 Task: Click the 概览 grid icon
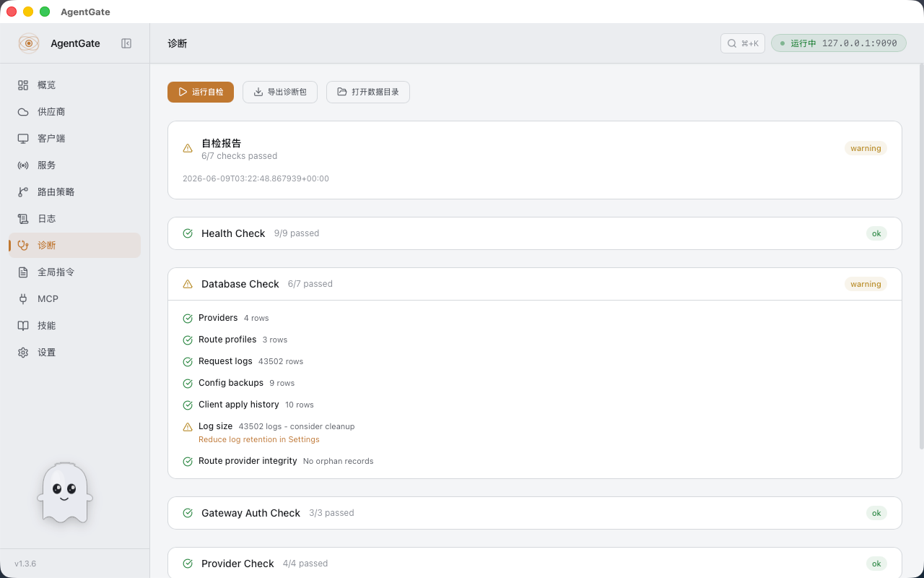pos(23,85)
